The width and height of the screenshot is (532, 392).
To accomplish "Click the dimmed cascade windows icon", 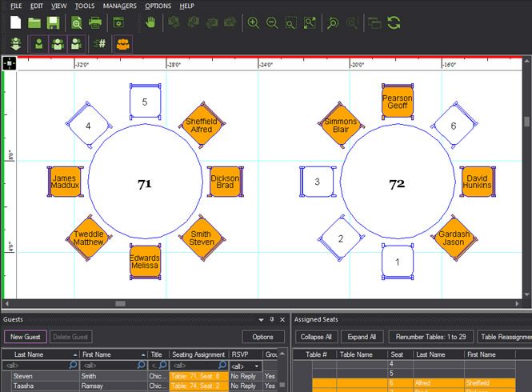I will (374, 22).
